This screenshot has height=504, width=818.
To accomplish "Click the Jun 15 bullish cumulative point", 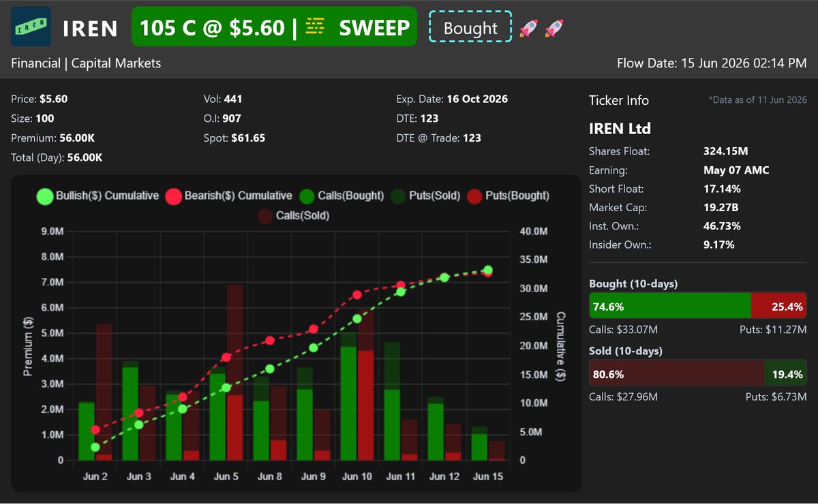I will [488, 270].
